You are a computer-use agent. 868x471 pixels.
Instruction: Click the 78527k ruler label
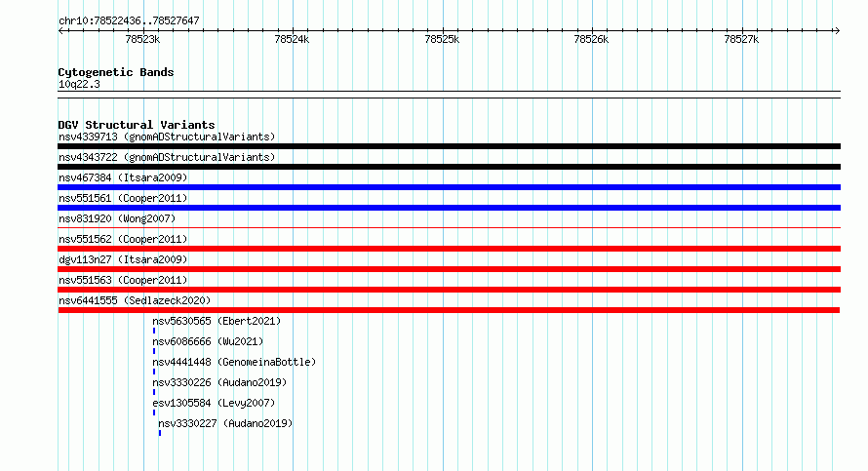point(741,39)
